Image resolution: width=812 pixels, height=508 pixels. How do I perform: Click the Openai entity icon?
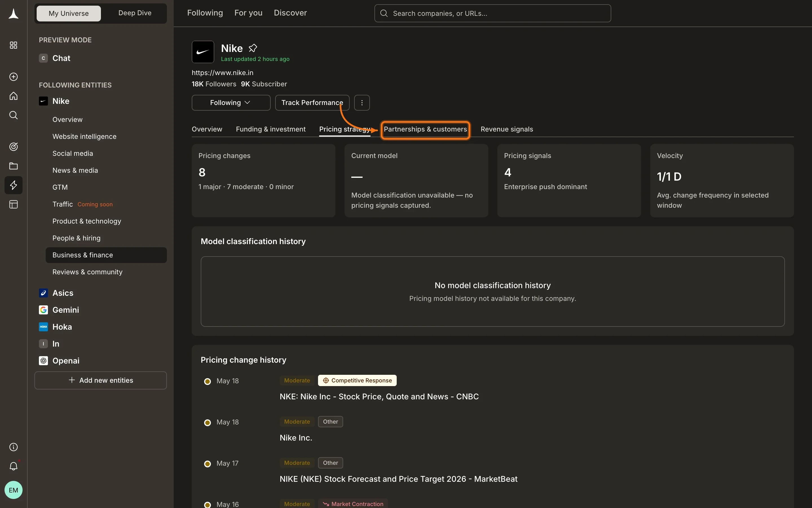[x=43, y=360]
